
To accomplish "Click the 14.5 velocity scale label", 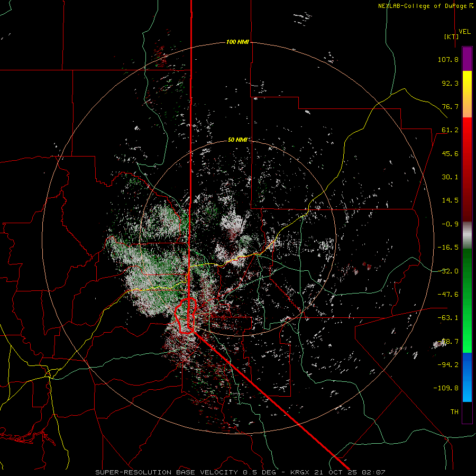I will (450, 200).
